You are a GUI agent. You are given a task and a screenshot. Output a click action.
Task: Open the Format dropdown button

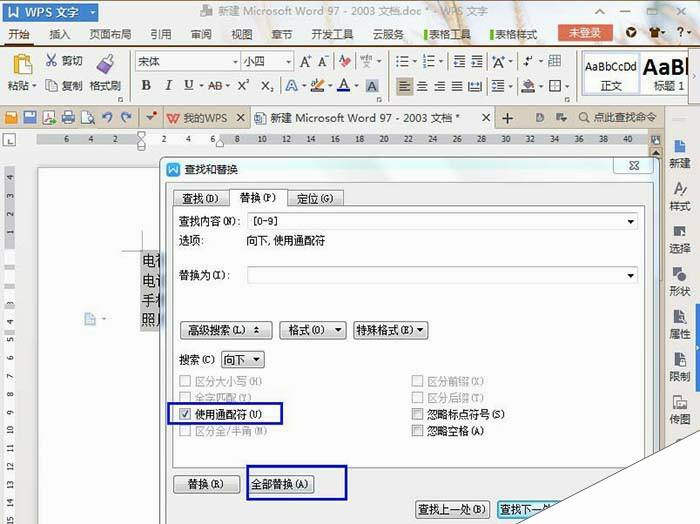pos(313,330)
